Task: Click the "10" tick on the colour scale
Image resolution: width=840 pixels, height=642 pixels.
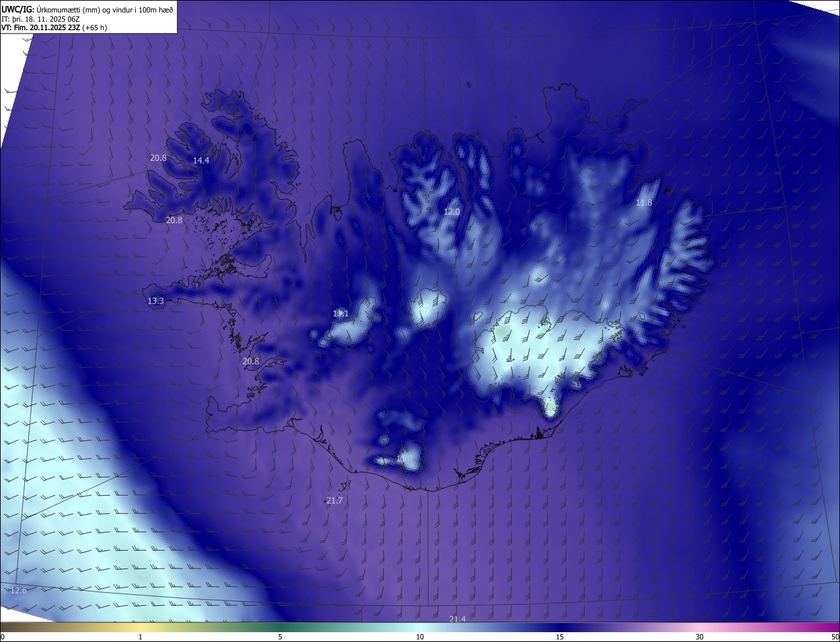Action: click(420, 637)
